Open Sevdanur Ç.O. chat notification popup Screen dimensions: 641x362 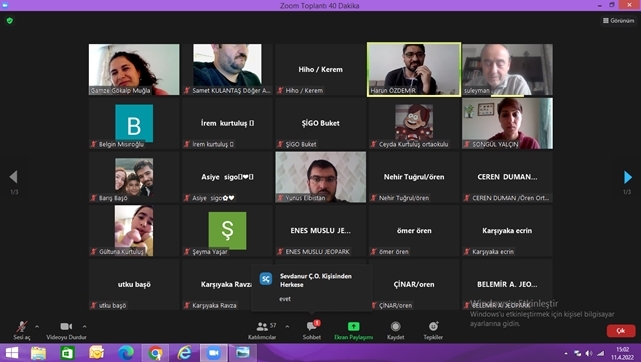(x=312, y=288)
